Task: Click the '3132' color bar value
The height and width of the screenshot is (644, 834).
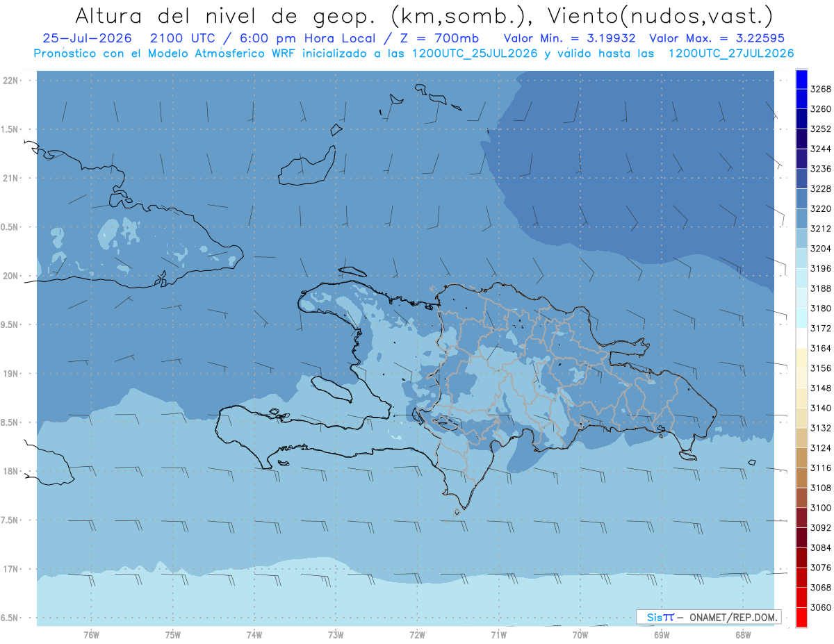Action: point(821,428)
